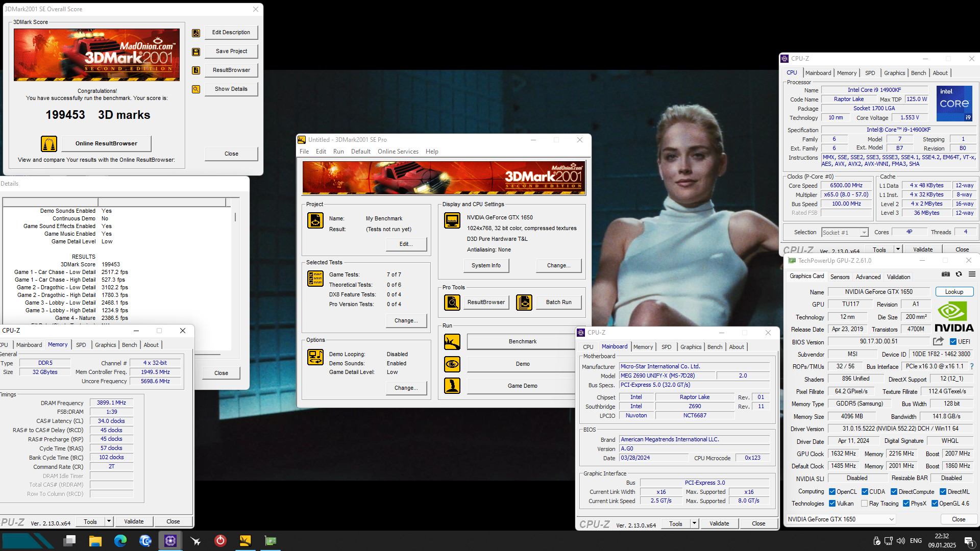
Task: Switch to Bench tab in processor CPU-Z window
Action: (918, 73)
